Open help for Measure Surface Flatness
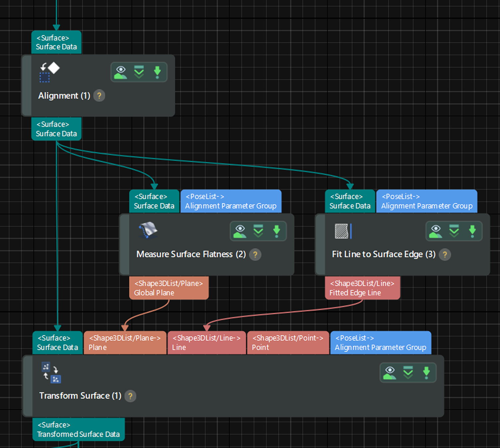The width and height of the screenshot is (500, 448). click(x=255, y=255)
